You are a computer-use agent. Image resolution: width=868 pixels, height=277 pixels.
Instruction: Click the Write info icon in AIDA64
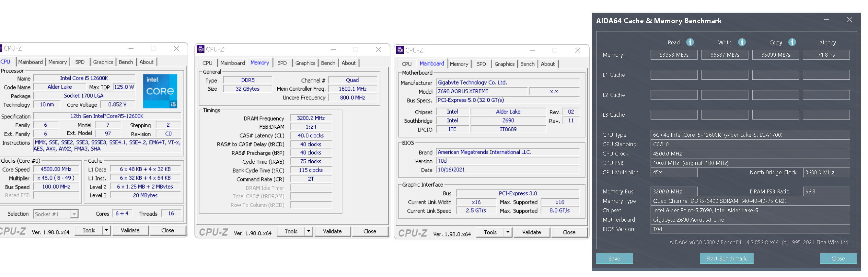point(742,42)
